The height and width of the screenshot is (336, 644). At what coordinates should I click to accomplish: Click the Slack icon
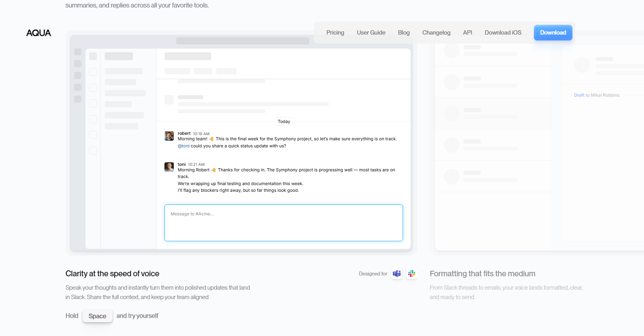pyautogui.click(x=411, y=274)
